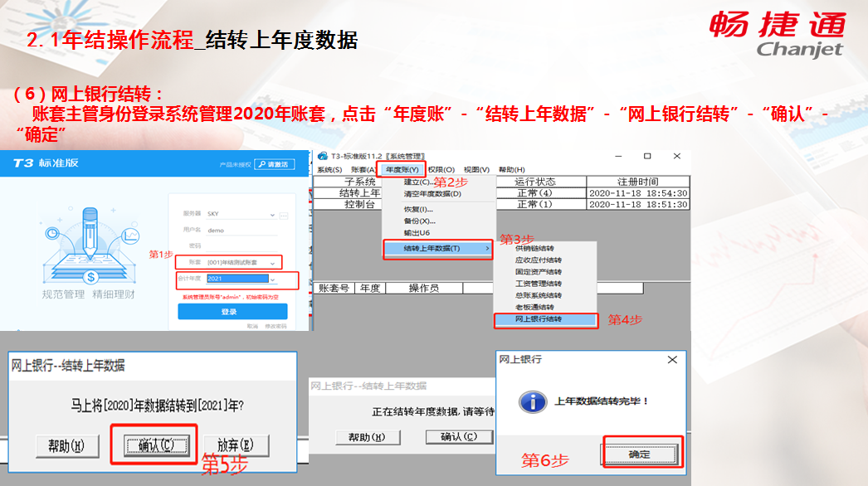Click the 修改密码 link on login form
The image size is (868, 486).
tap(276, 326)
